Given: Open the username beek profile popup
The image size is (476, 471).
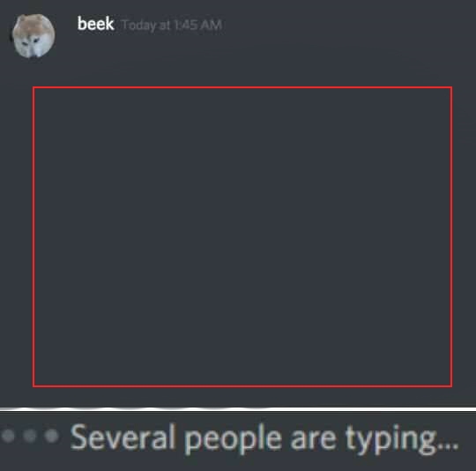Looking at the screenshot, I should pos(95,24).
